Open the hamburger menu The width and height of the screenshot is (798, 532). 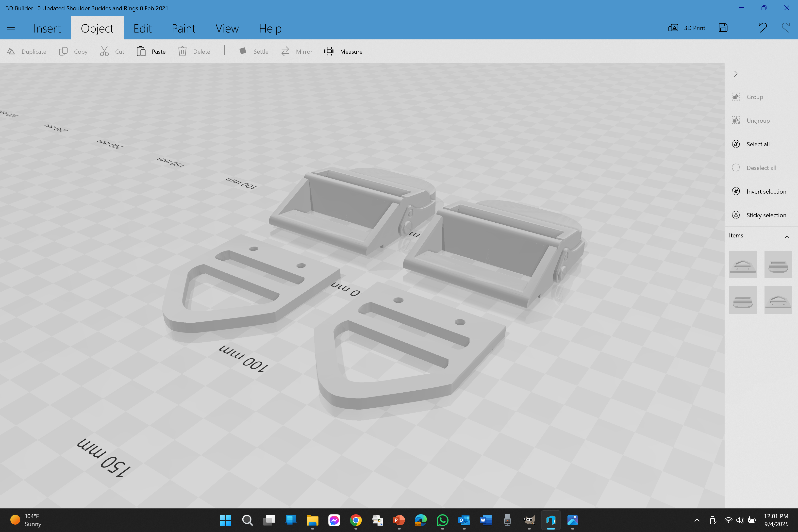[x=11, y=28]
